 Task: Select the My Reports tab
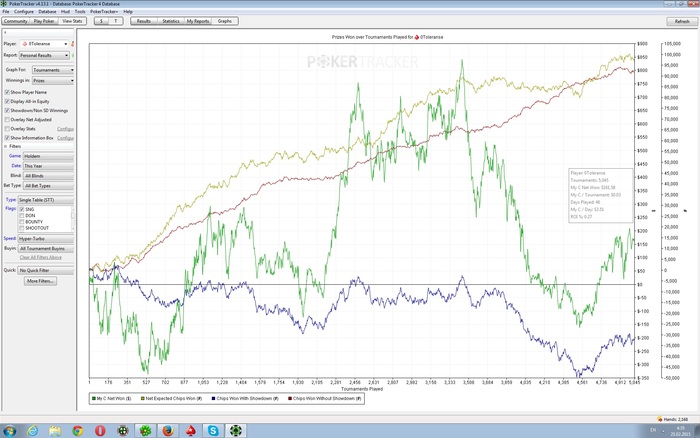click(x=198, y=21)
